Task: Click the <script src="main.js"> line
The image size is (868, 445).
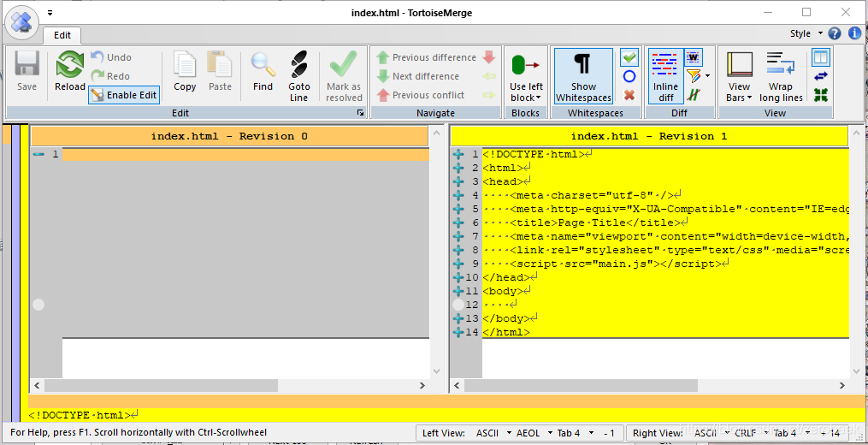Action: [x=664, y=264]
